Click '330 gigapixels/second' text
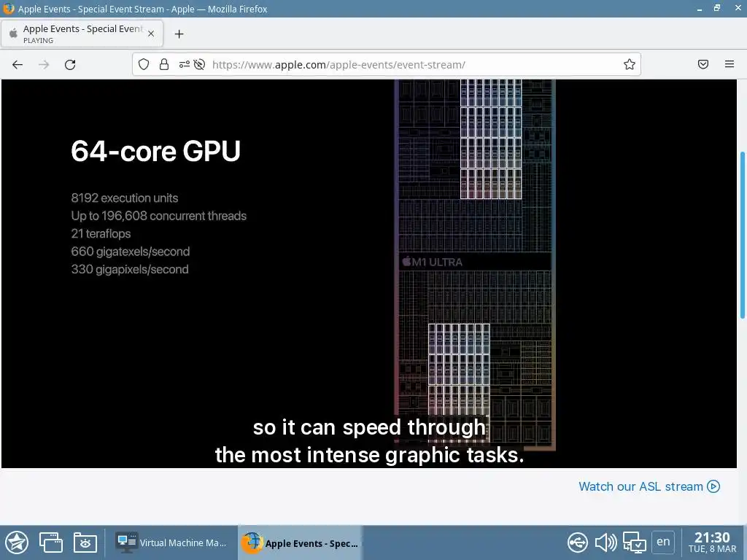747x560 pixels. point(130,270)
